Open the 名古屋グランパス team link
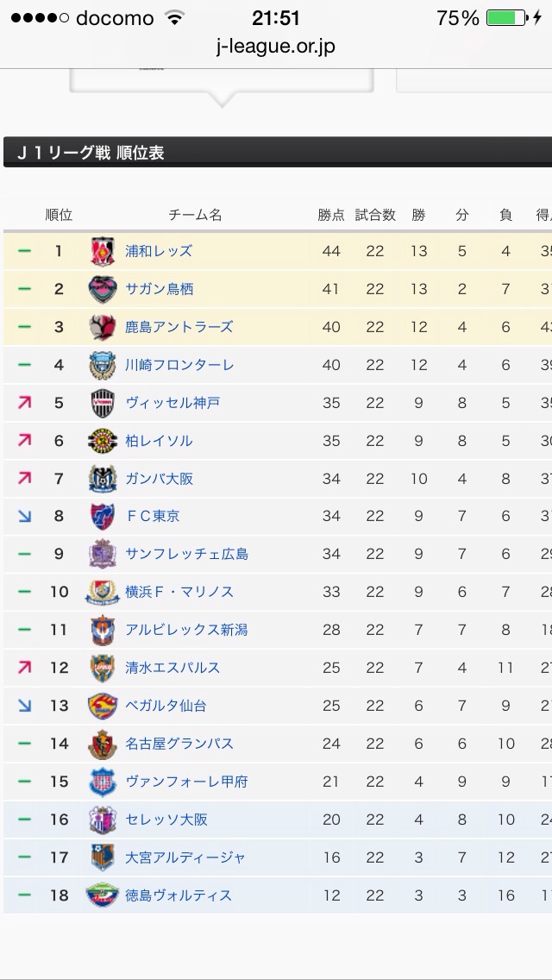The width and height of the screenshot is (552, 980). pyautogui.click(x=179, y=744)
